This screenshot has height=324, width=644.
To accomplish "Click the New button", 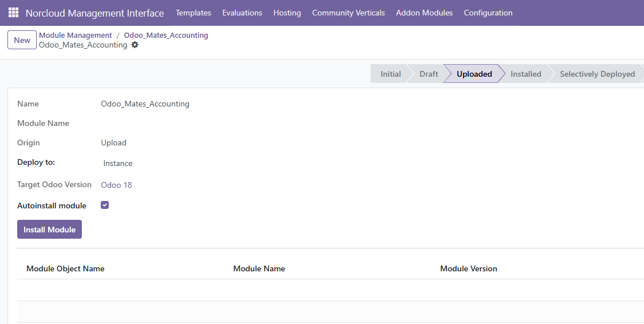I will 22,40.
